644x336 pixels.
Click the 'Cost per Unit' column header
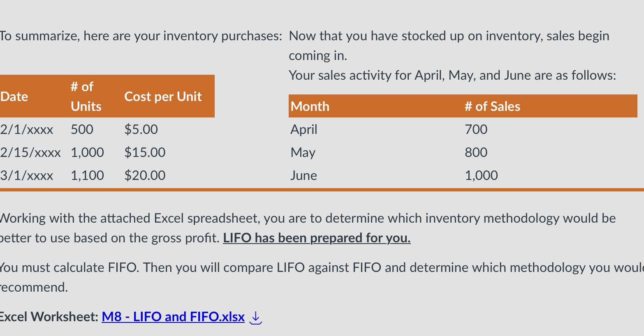point(163,97)
